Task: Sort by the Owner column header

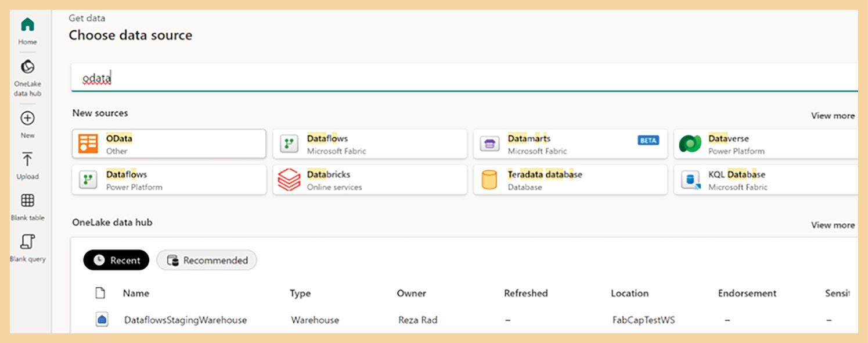Action: tap(412, 293)
